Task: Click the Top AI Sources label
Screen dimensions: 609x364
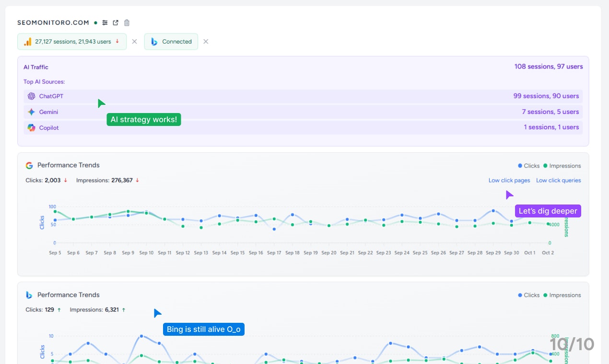Action: coord(44,82)
